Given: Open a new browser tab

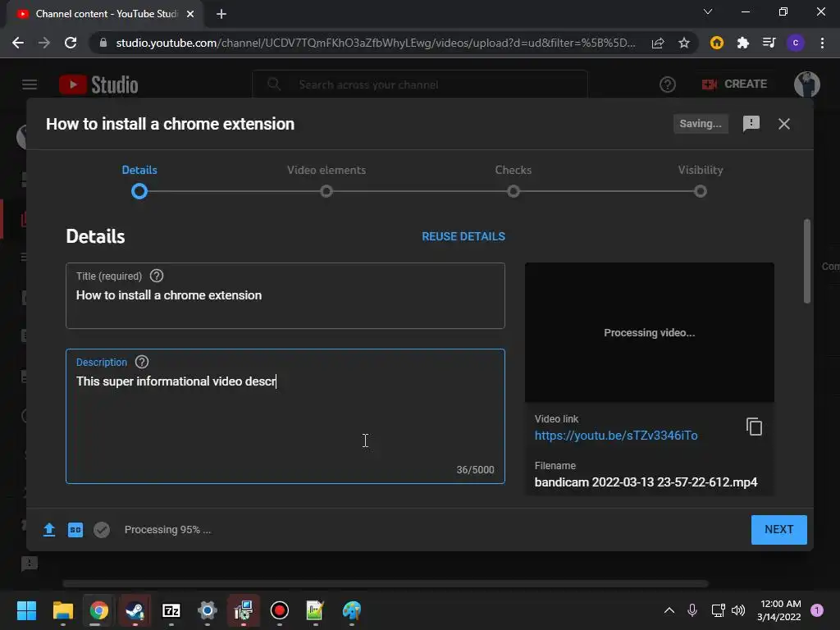Looking at the screenshot, I should (x=221, y=14).
